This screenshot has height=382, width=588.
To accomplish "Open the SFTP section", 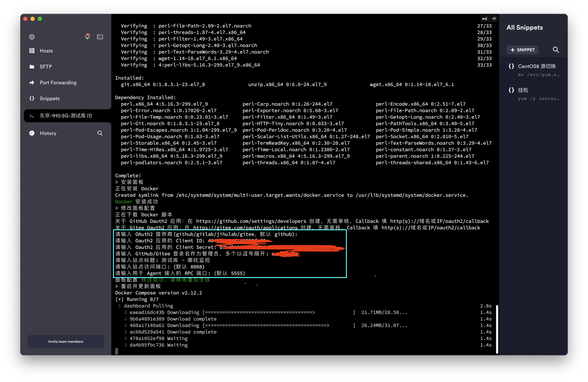I will [46, 67].
